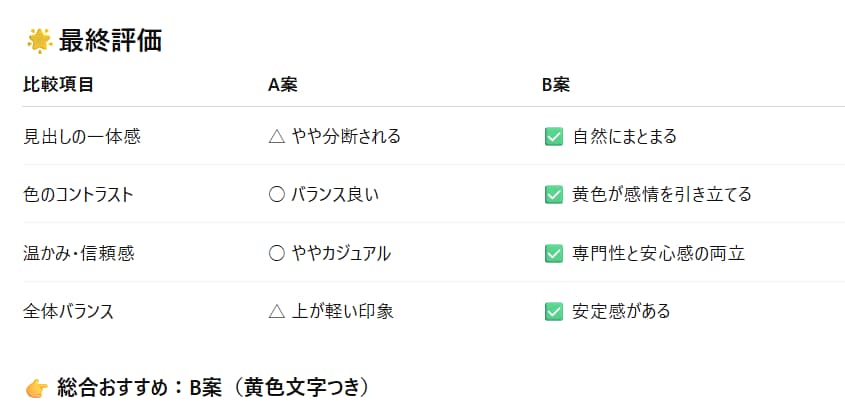Select the 温かみ・信頼感 row label
845x420 pixels.
click(x=78, y=253)
